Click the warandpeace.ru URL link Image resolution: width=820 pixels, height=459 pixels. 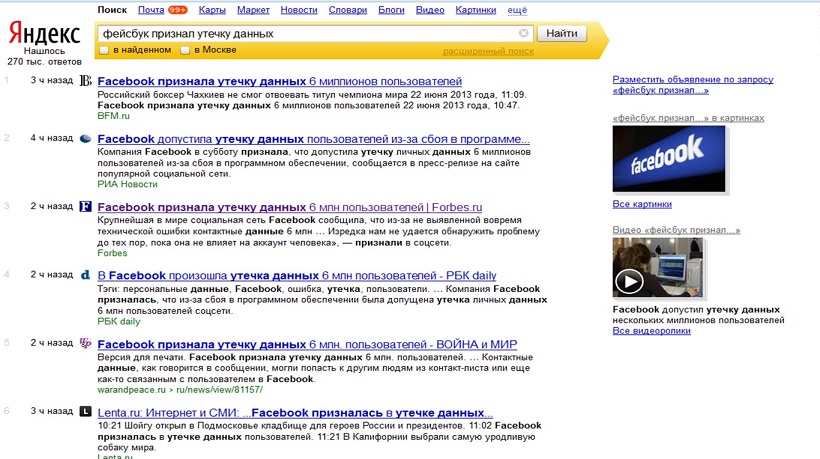(x=180, y=390)
